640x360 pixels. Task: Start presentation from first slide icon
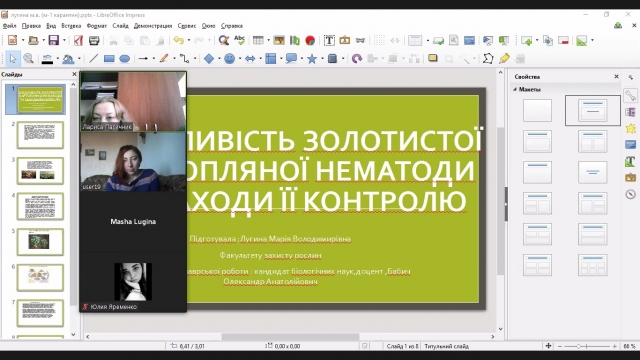pos(488,40)
